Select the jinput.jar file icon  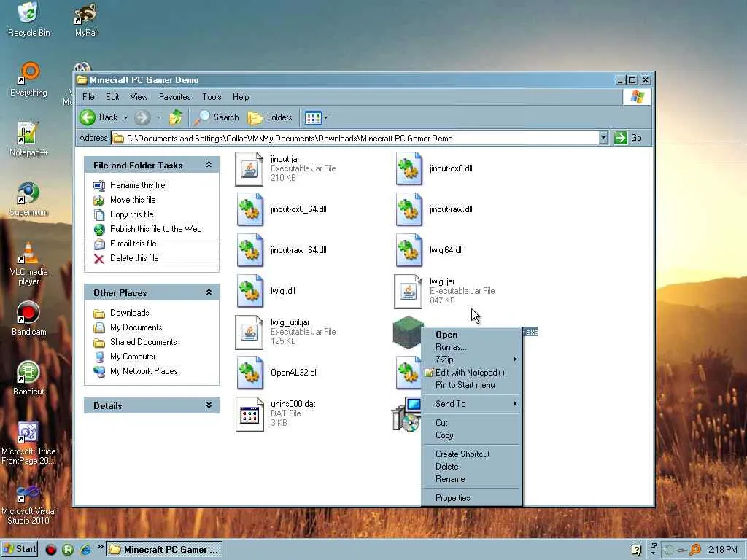[249, 168]
